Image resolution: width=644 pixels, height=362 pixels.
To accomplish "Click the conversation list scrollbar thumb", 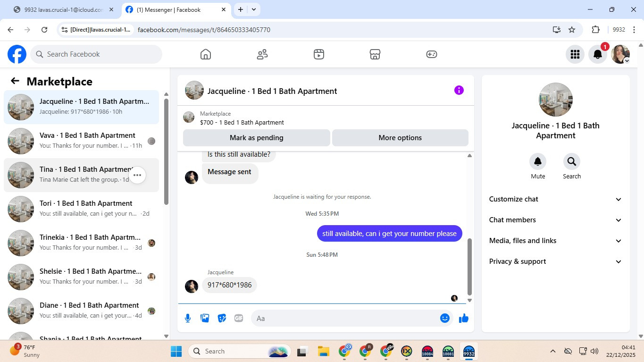I will pyautogui.click(x=166, y=151).
